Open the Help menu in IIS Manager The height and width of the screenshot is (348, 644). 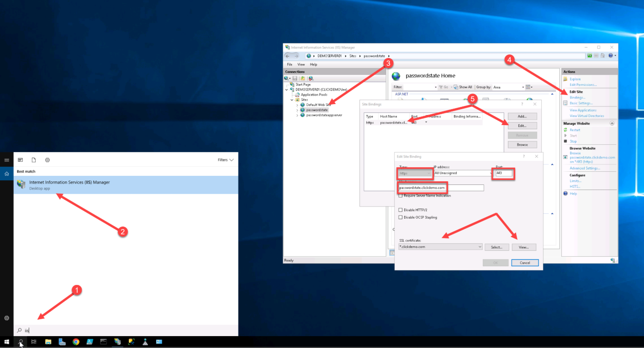pos(313,64)
